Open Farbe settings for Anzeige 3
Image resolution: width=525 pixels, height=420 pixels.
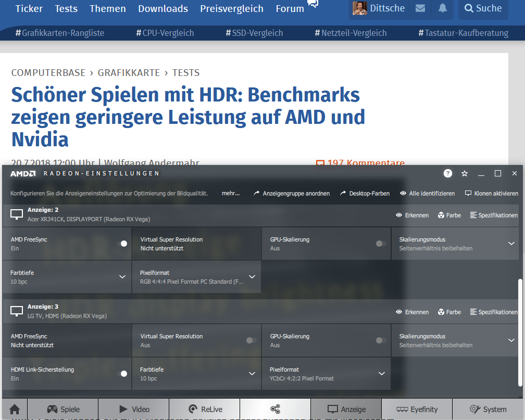[449, 312]
